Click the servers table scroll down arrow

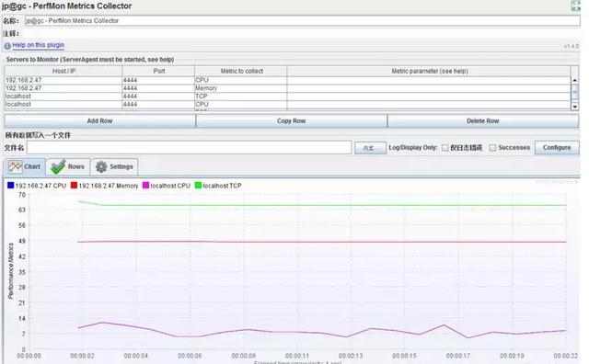[574, 107]
